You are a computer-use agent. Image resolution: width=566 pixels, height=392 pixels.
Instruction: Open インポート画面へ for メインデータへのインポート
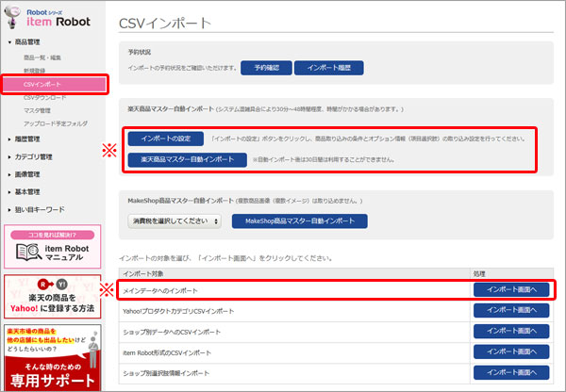coord(510,290)
